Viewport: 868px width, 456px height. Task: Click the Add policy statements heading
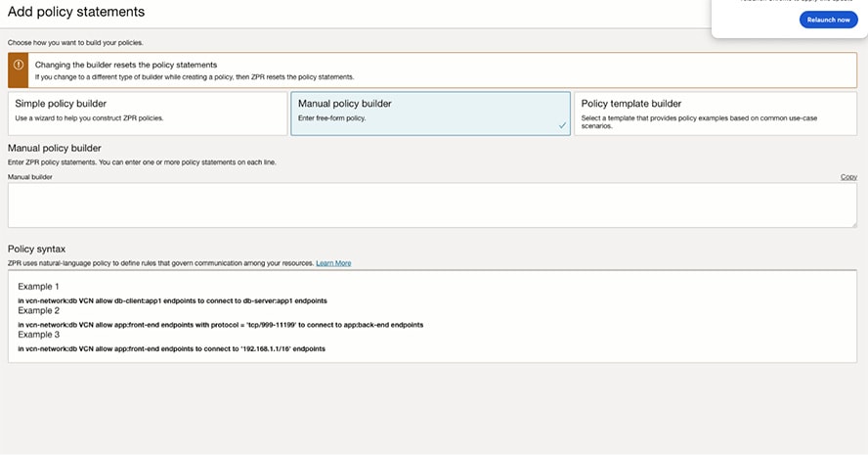pyautogui.click(x=76, y=13)
